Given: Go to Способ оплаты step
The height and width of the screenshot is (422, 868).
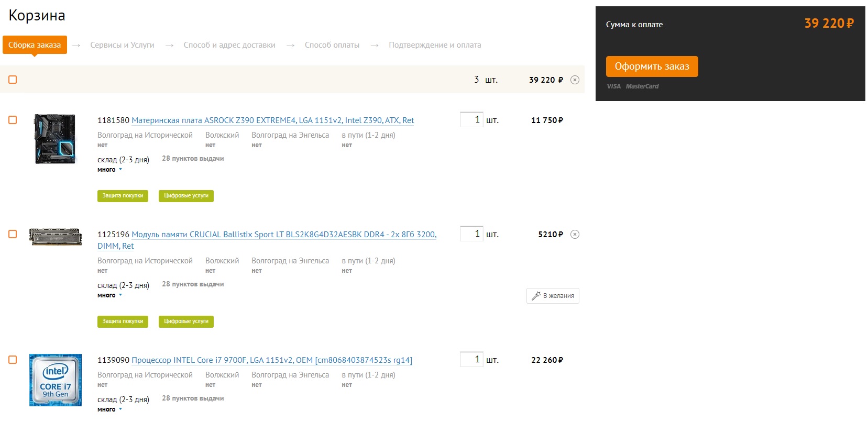Looking at the screenshot, I should [332, 45].
